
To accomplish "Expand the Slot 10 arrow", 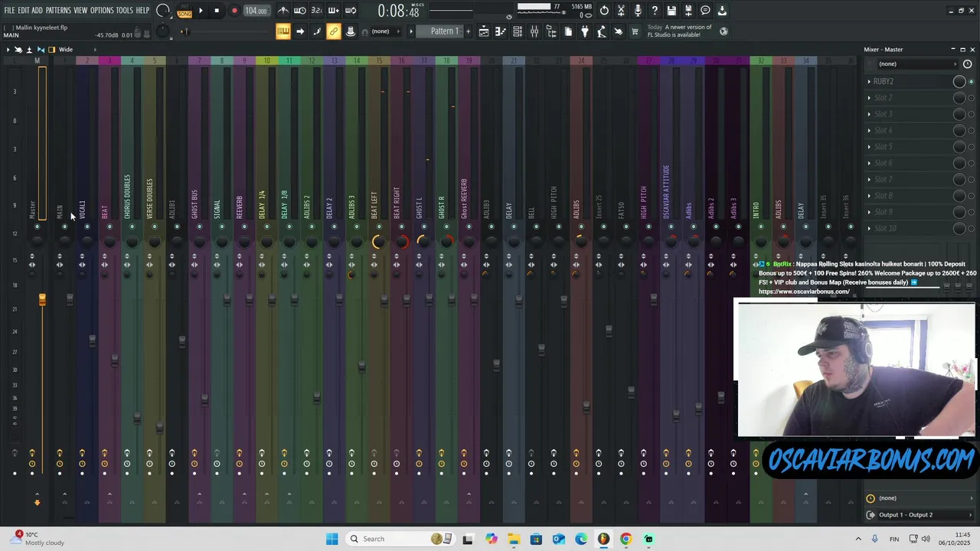I will pyautogui.click(x=869, y=228).
